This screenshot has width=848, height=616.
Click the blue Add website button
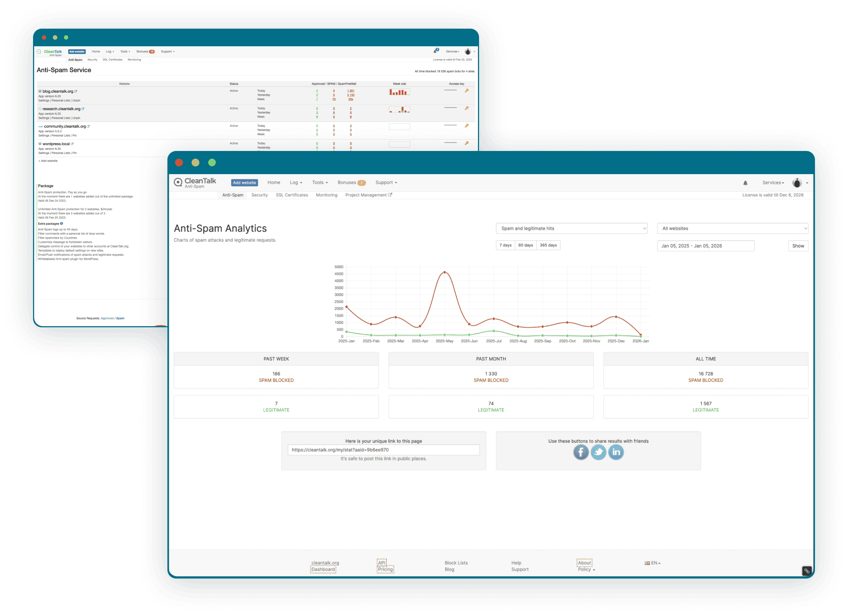click(x=244, y=183)
